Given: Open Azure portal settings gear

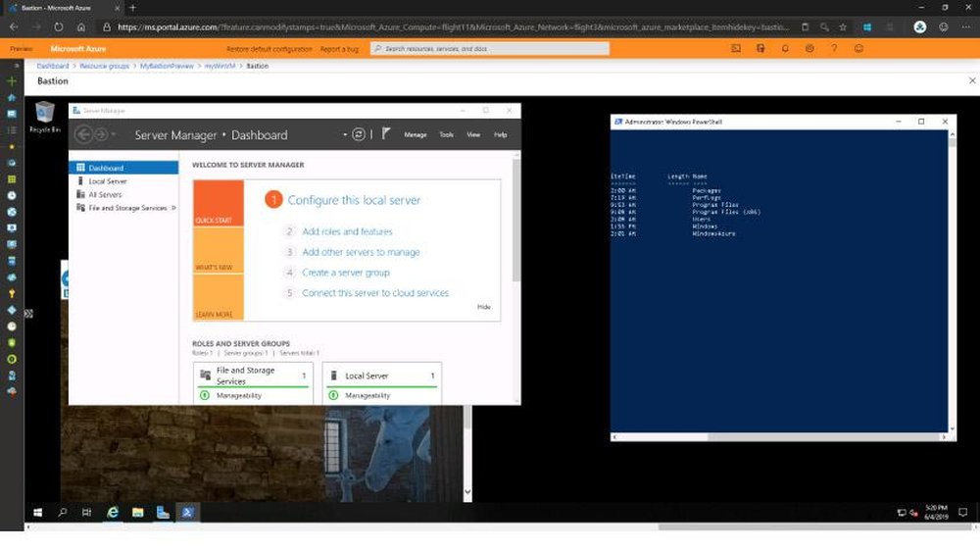Looking at the screenshot, I should pos(809,48).
